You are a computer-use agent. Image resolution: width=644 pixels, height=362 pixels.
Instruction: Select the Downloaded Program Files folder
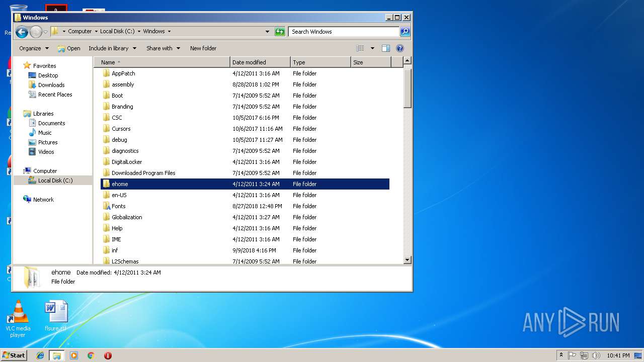click(245, 173)
